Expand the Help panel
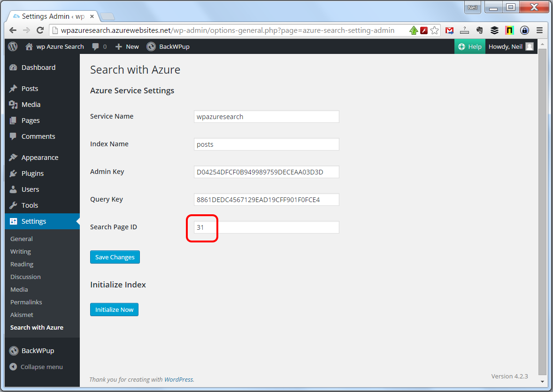The width and height of the screenshot is (553, 392). (470, 46)
